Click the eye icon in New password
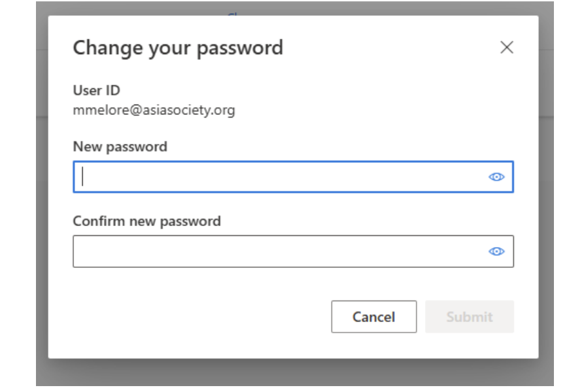The image size is (567, 392). [497, 177]
